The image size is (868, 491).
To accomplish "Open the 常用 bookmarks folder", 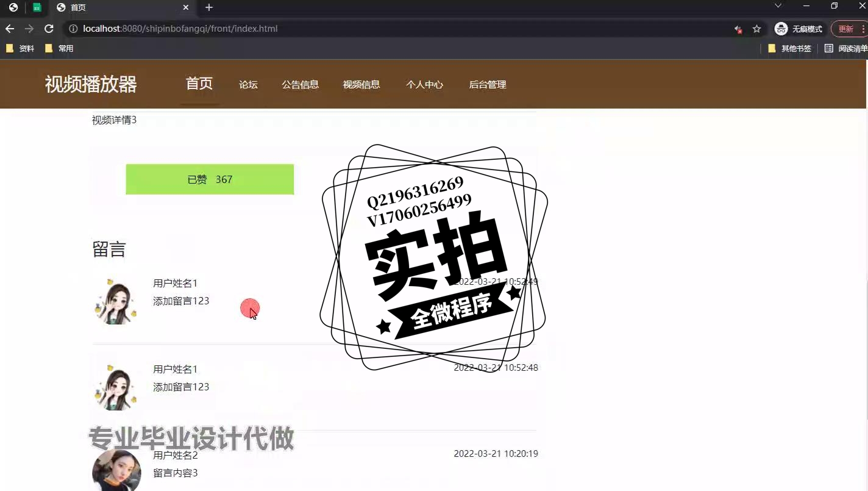I will (x=59, y=48).
